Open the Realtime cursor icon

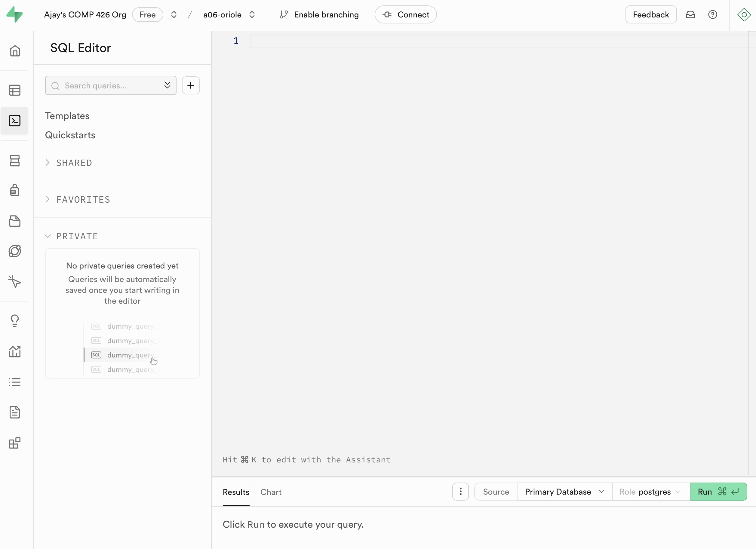pyautogui.click(x=15, y=281)
